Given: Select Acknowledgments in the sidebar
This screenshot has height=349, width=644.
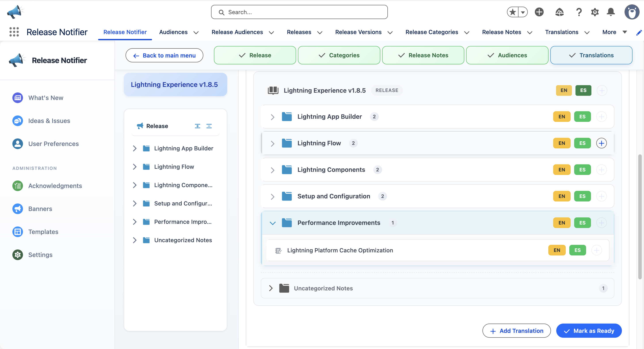Looking at the screenshot, I should (55, 186).
